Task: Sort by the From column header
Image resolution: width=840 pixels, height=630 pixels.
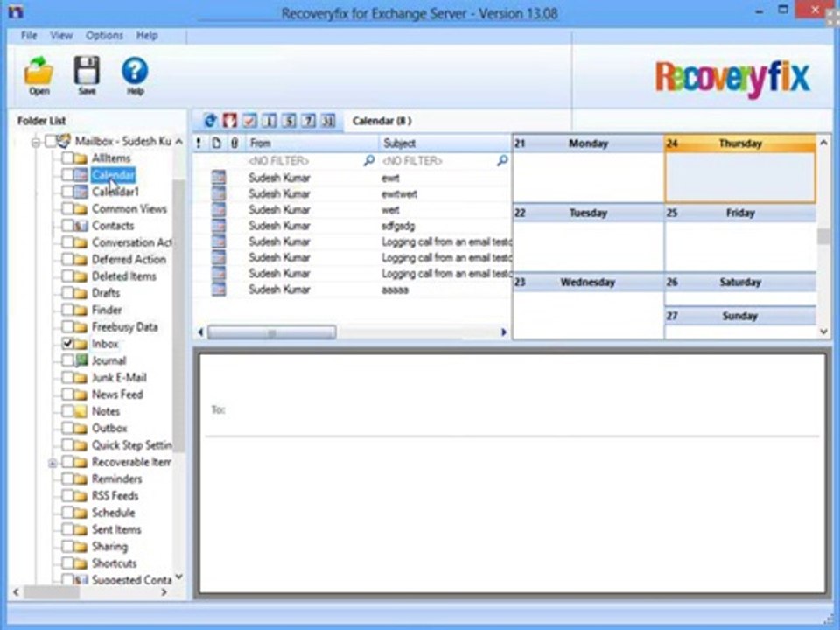Action: pos(311,143)
